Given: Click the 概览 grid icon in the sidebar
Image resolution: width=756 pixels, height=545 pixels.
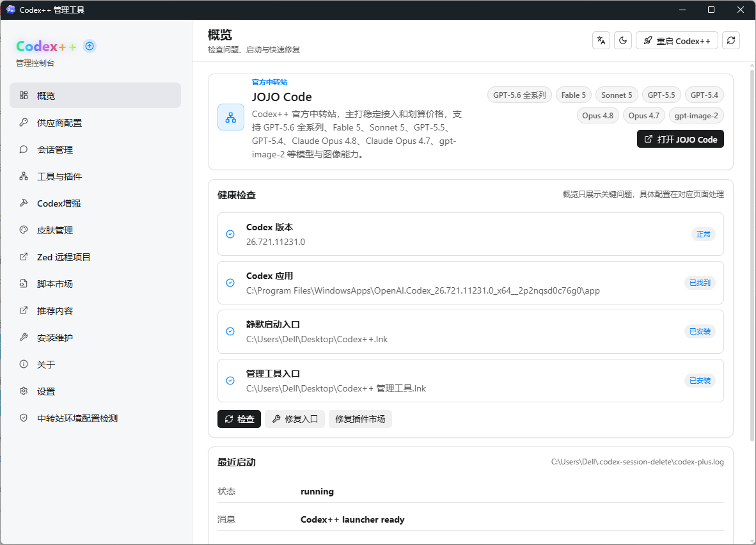Looking at the screenshot, I should (x=24, y=95).
